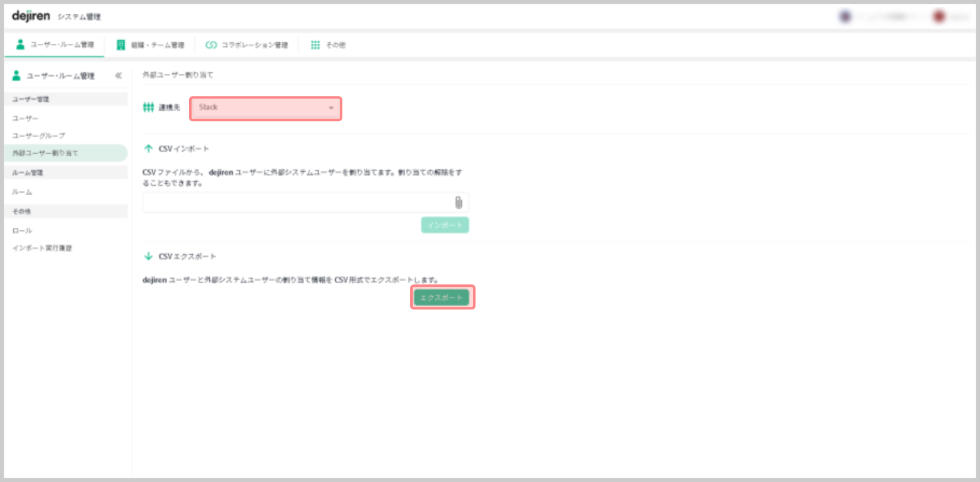Open the 連携先 Slack dropdown

tap(266, 108)
